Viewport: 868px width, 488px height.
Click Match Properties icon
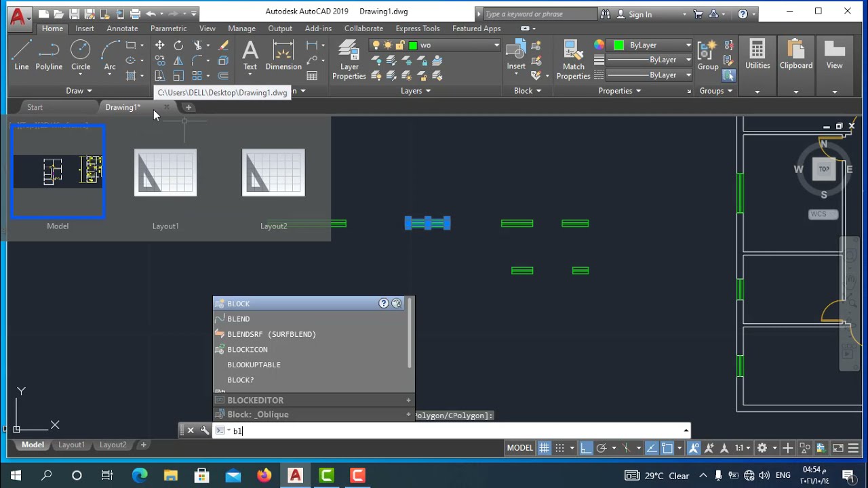573,60
